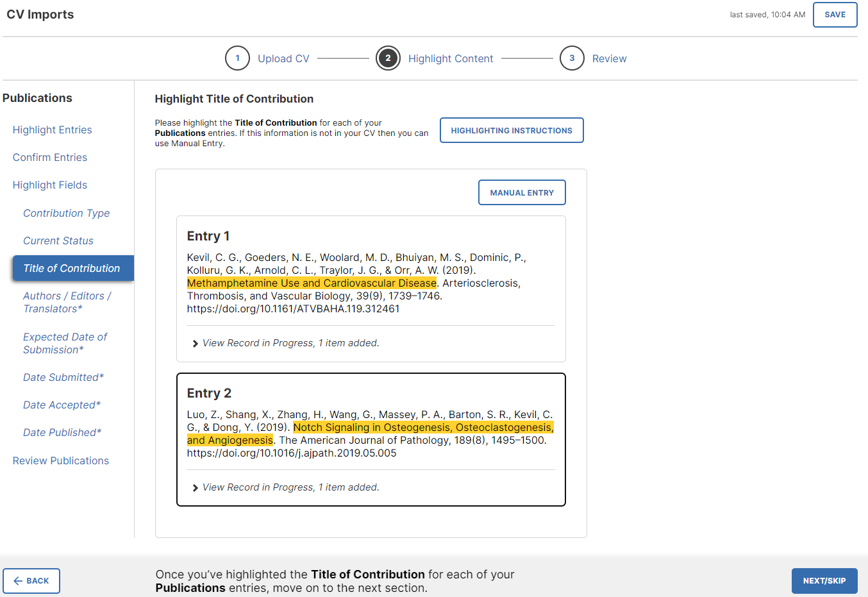868x597 pixels.
Task: Select Expected Date of Submission field
Action: (65, 343)
